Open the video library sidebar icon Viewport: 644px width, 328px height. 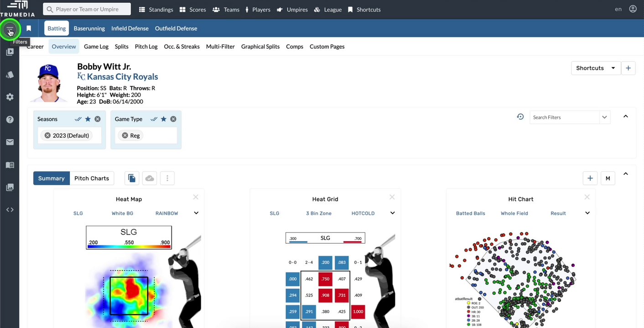[10, 52]
